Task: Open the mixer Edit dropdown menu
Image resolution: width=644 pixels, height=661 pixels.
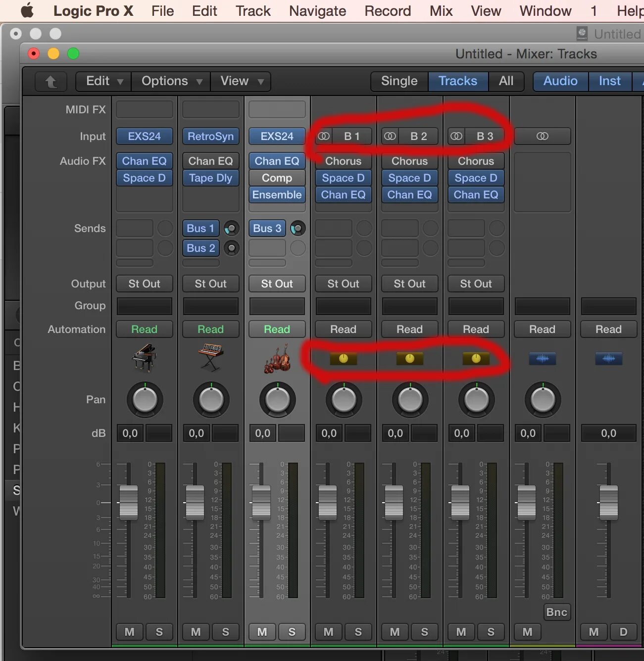Action: coord(103,82)
